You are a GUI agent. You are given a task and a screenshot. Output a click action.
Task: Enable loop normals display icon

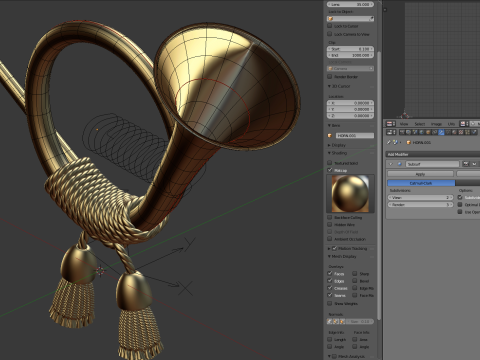point(336,322)
